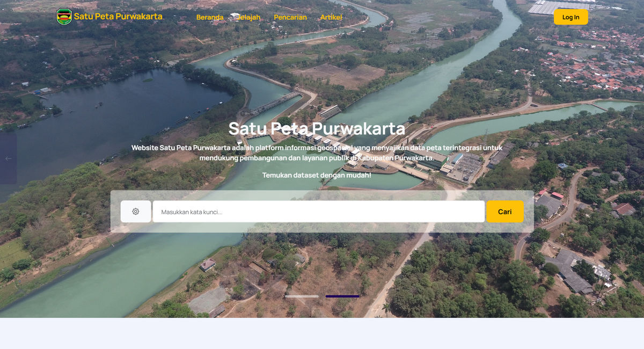Click the Satu Peta Purwakarta hero heading
This screenshot has height=349, width=644.
317,129
